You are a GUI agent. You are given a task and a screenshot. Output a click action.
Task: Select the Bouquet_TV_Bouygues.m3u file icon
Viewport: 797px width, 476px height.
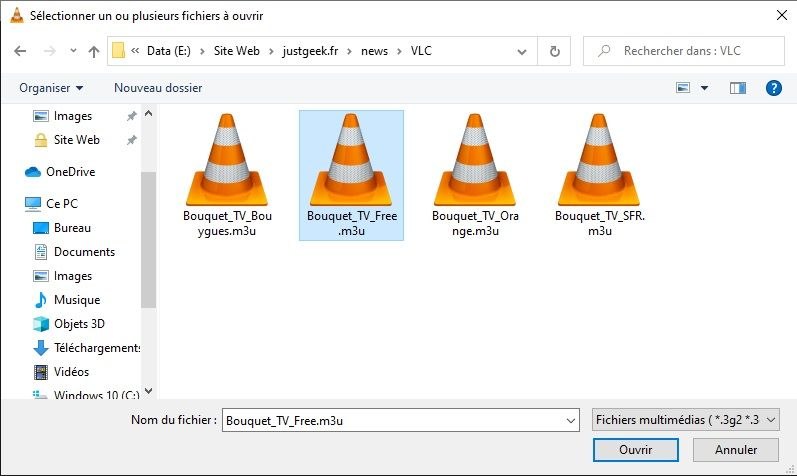coord(227,160)
